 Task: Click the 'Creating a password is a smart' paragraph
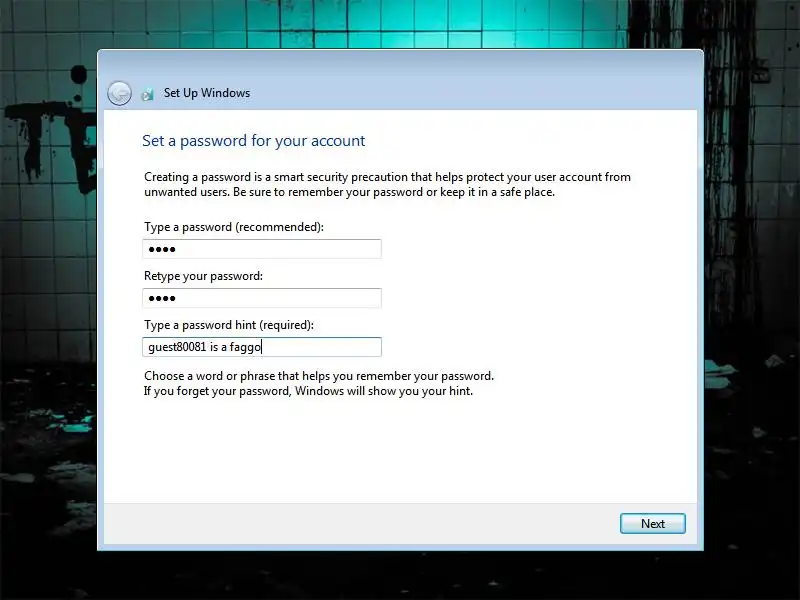(x=387, y=184)
